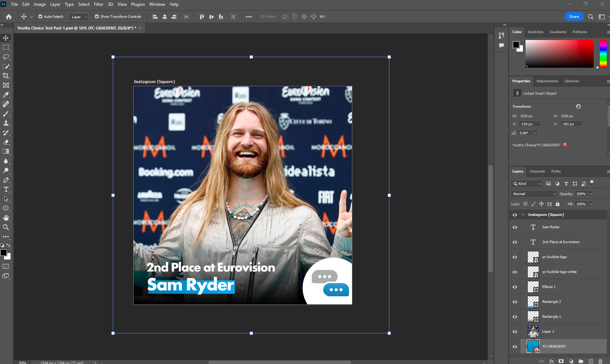Select the Clone Stamp tool
Image resolution: width=610 pixels, height=364 pixels.
point(6,123)
